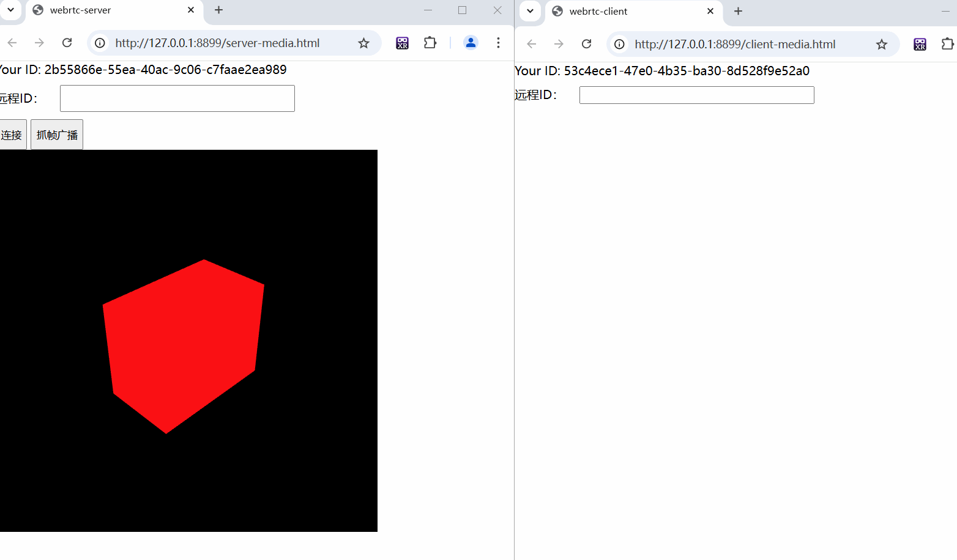This screenshot has width=957, height=560.
Task: View site info for server-media.html
Action: 100,43
